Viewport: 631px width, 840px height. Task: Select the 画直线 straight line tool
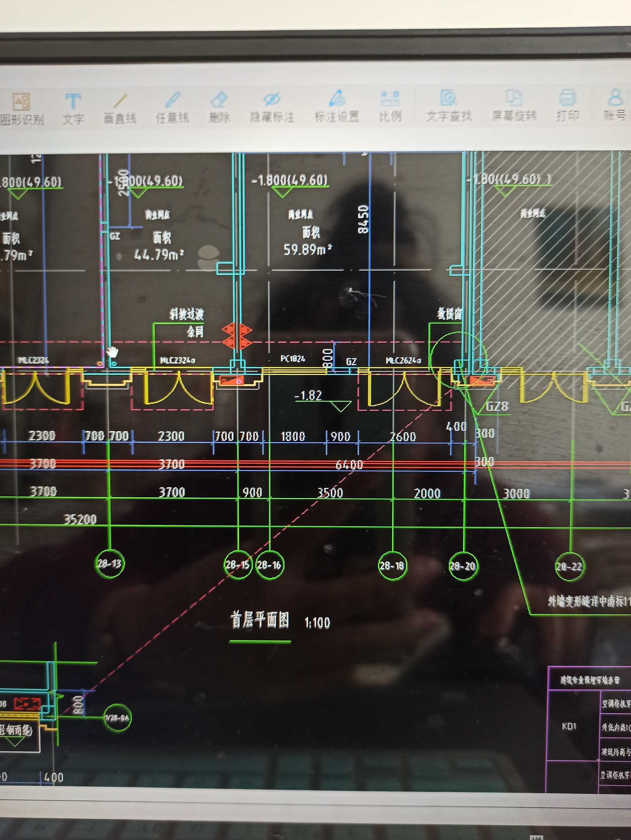pyautogui.click(x=120, y=109)
